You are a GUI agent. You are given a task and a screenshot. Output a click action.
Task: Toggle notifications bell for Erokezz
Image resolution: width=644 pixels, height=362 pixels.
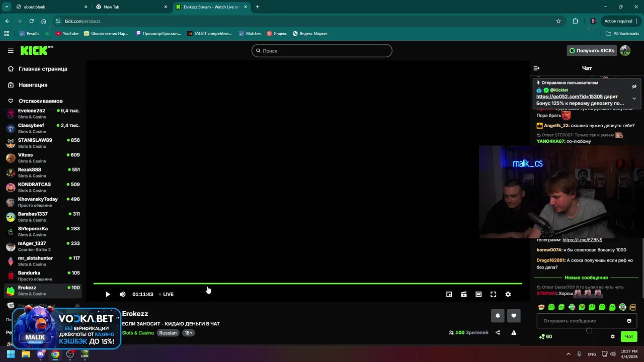click(x=498, y=316)
